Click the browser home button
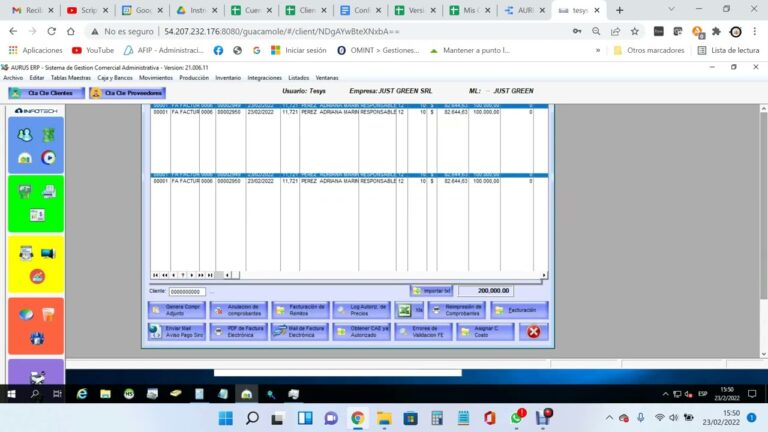Viewport: 768px width, 432px height. point(71,31)
